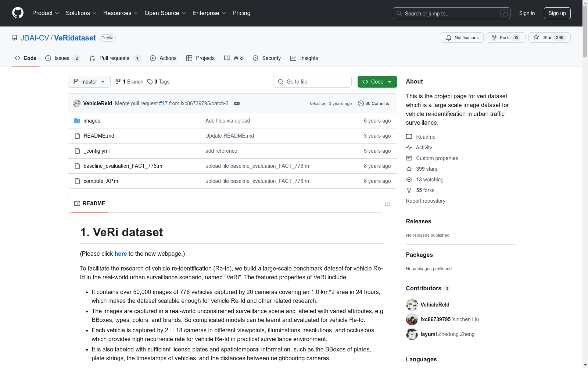Click Report repository link
Viewport: 588px width, 368px height.
tap(426, 201)
